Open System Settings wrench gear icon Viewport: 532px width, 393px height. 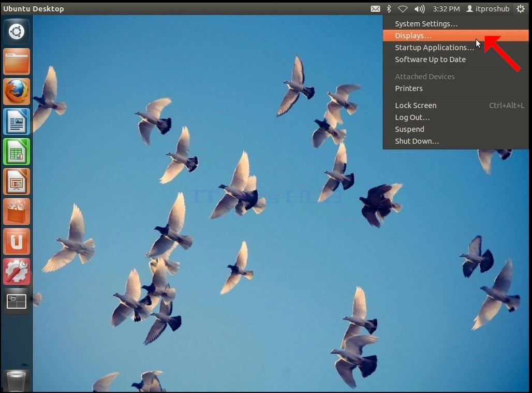(16, 271)
